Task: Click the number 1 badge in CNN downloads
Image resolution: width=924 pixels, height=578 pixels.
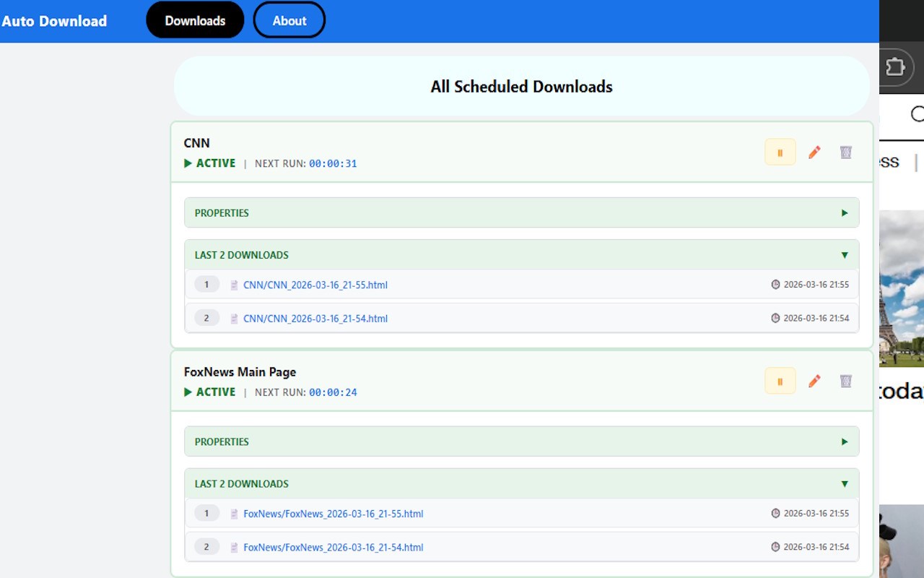Action: [x=206, y=285]
